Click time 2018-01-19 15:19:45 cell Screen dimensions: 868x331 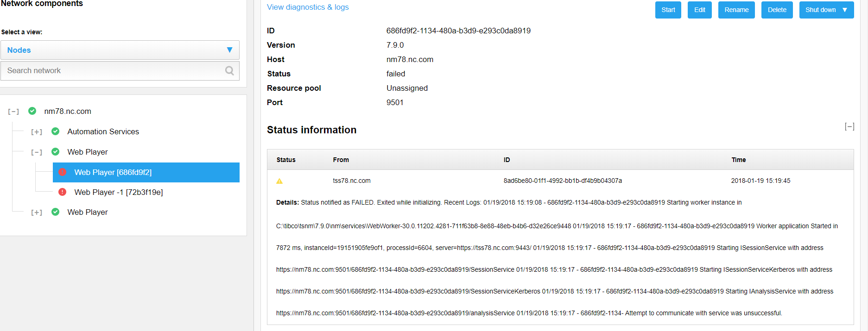point(760,181)
